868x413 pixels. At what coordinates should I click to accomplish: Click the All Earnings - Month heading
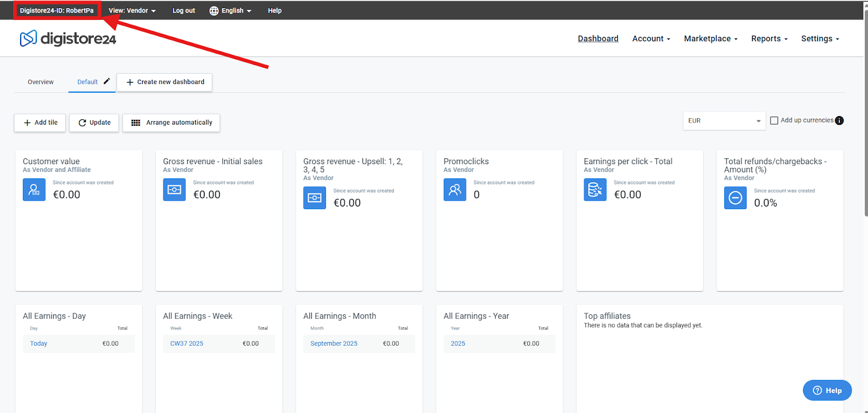pos(340,316)
